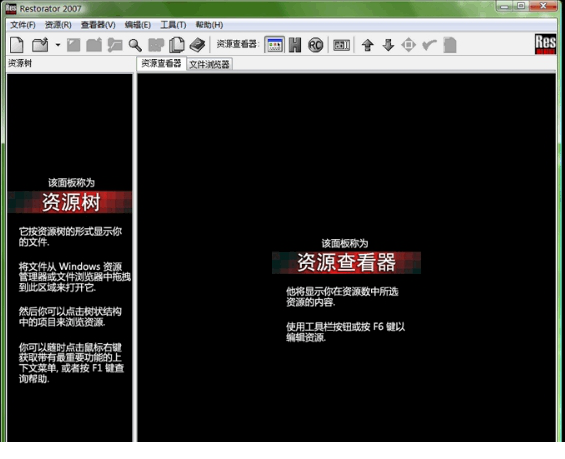The image size is (565, 459).
Task: Click the Res logo in toolbar
Action: (545, 44)
